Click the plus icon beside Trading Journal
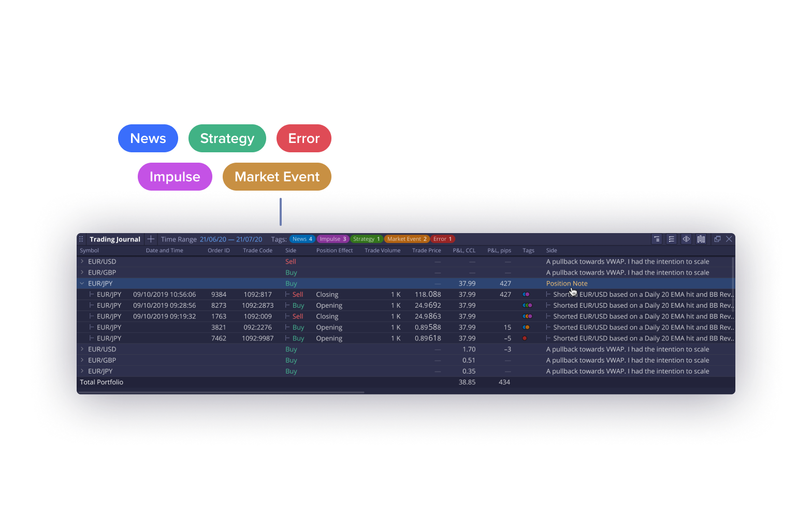The image size is (812, 518). [151, 239]
